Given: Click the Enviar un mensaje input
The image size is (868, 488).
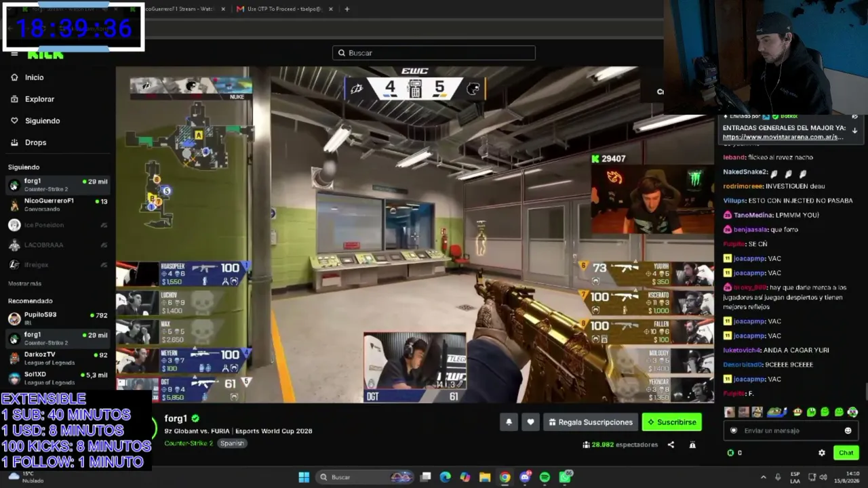Looking at the screenshot, I should (x=791, y=430).
